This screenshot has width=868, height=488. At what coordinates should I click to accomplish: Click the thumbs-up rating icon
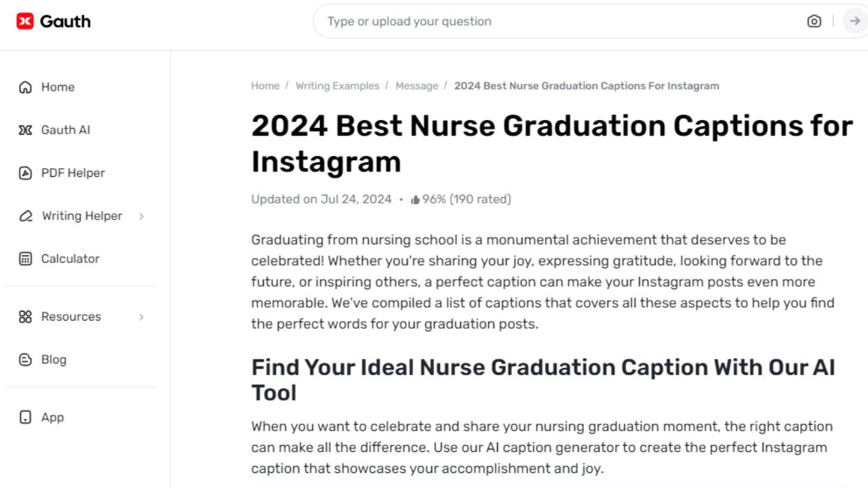414,199
